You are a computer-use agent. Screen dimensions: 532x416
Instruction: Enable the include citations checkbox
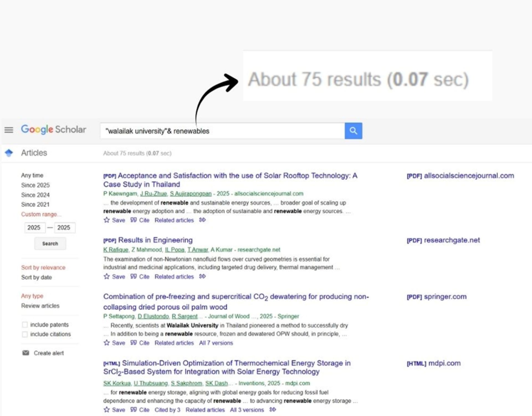tap(25, 334)
